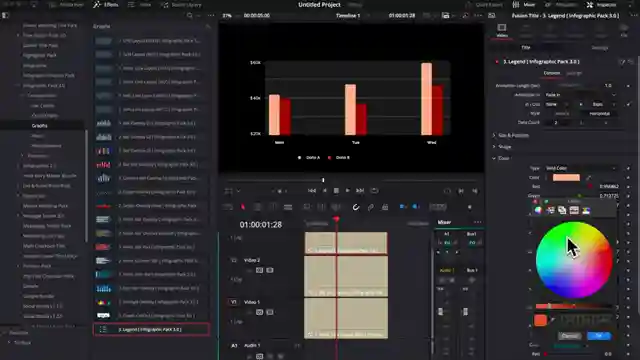Select the color sliders picker mode icon

[550, 210]
